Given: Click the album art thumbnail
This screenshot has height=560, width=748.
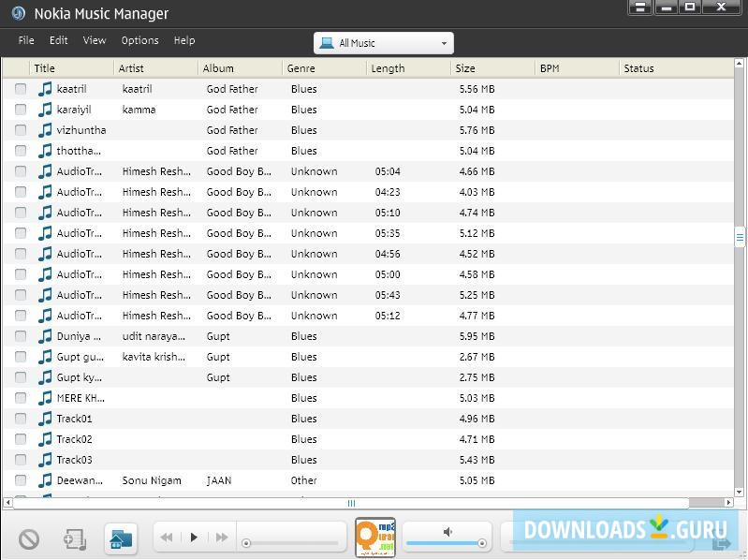Looking at the screenshot, I should click(x=375, y=538).
